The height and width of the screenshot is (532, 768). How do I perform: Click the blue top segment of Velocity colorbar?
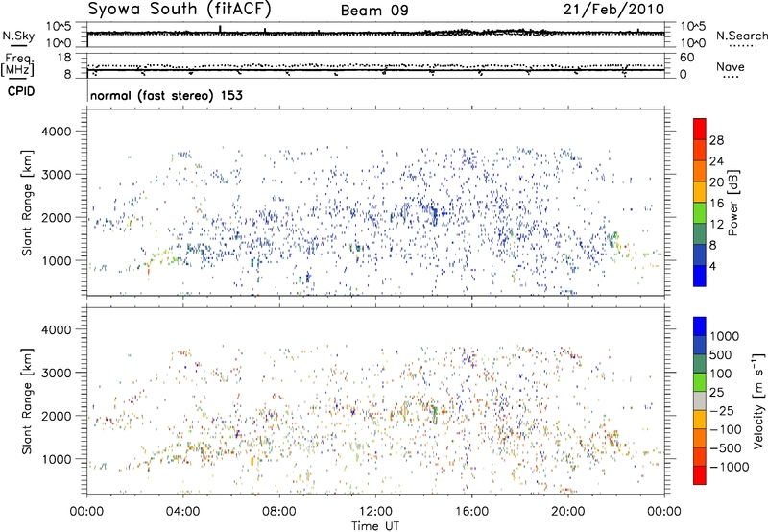(x=700, y=326)
